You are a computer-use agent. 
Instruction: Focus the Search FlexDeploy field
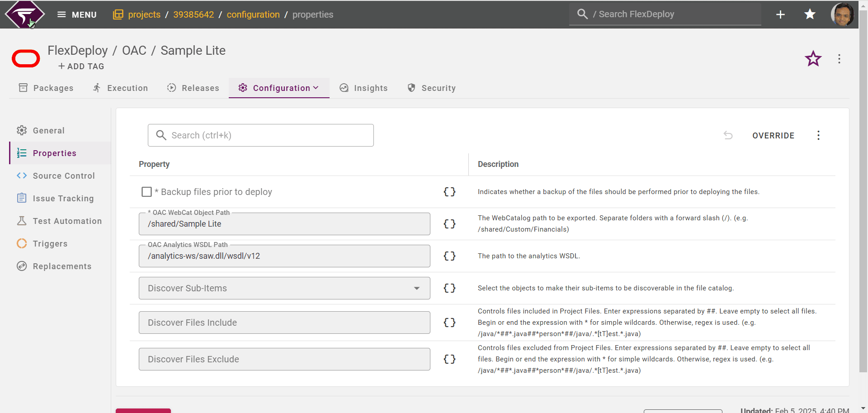[665, 14]
